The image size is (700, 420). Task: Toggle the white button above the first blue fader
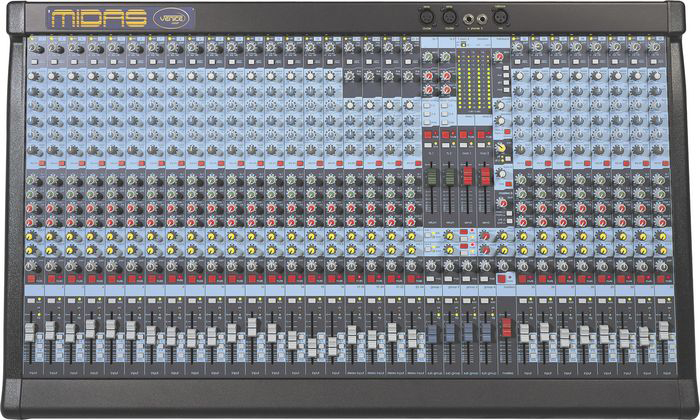click(x=430, y=301)
